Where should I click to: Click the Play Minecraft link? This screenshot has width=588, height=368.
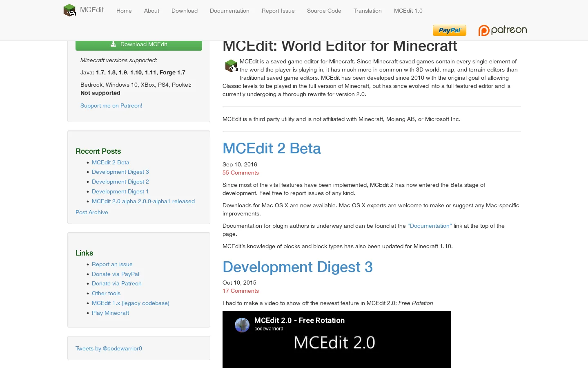111,313
